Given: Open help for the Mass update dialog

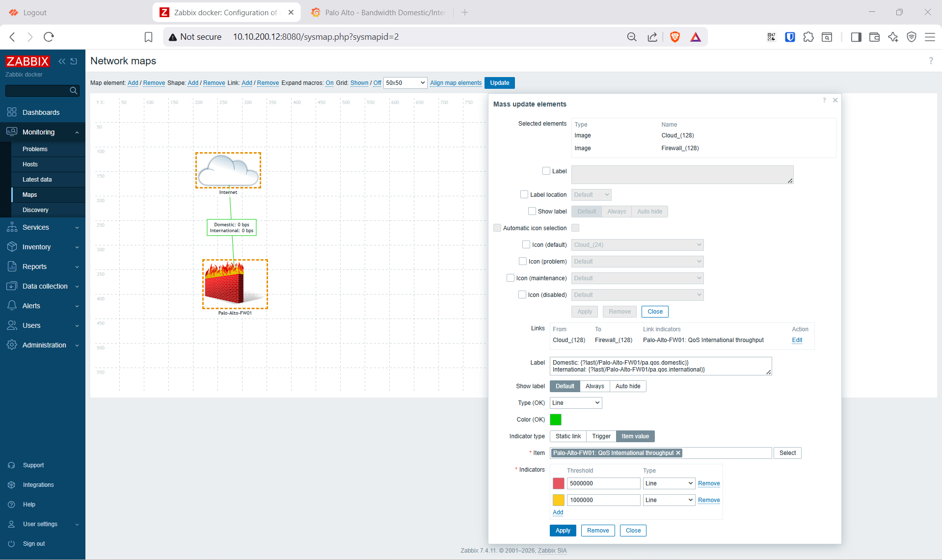Looking at the screenshot, I should 824,100.
